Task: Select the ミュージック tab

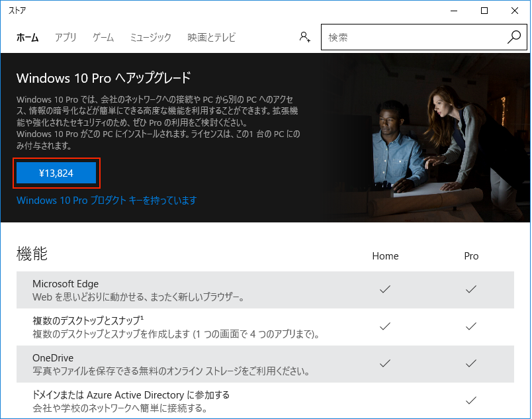Action: point(150,38)
